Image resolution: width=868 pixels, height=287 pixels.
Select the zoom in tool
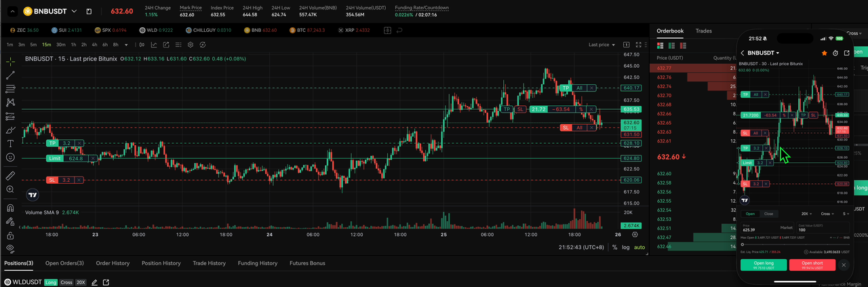10,189
